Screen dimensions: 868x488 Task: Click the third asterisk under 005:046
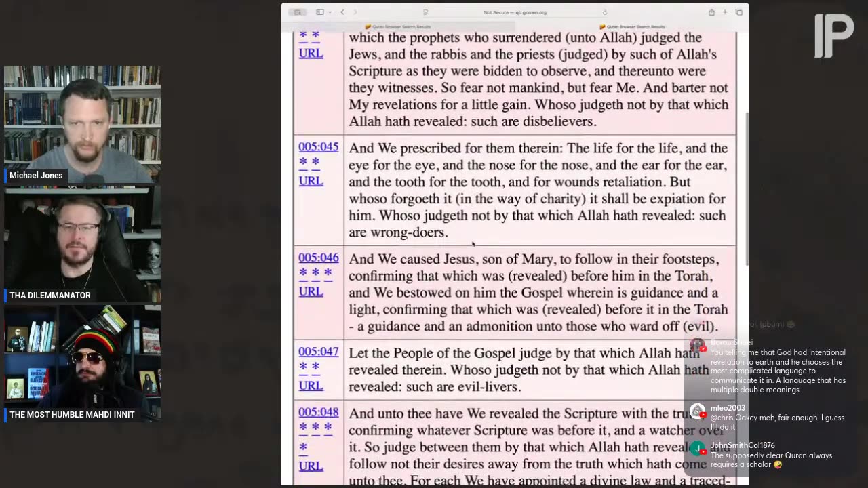(328, 274)
